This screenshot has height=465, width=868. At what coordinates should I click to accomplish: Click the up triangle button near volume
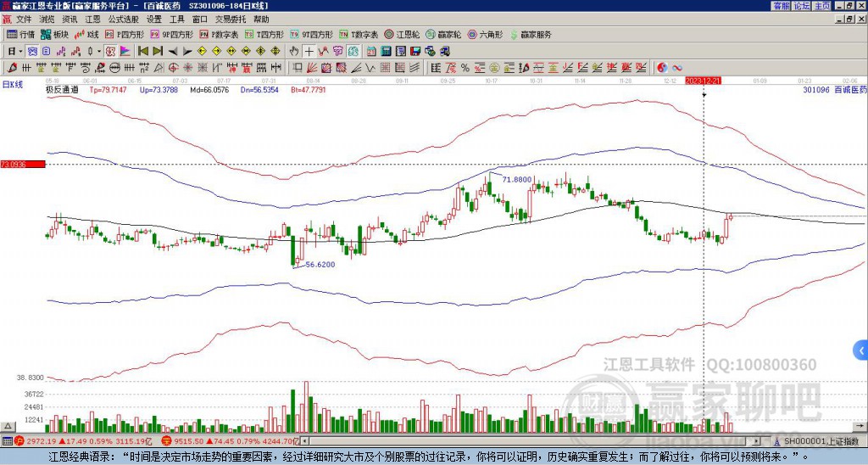point(8,426)
